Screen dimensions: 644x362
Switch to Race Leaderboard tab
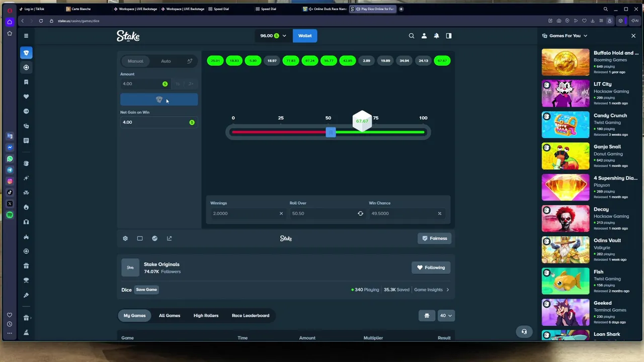[x=251, y=316]
